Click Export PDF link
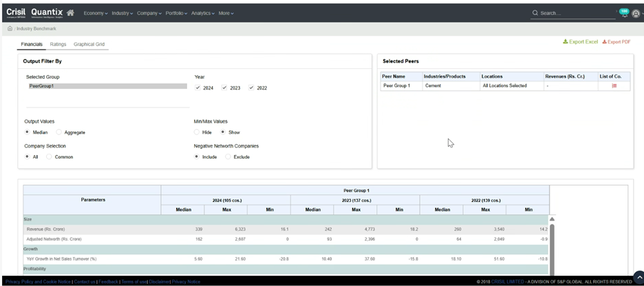Viewport: 644px width, 286px height. click(616, 42)
